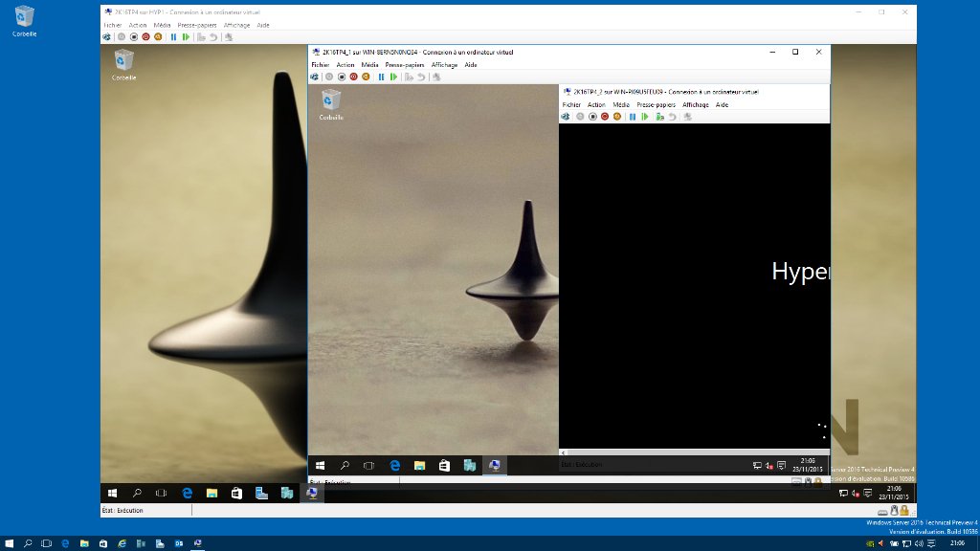Viewport: 980px width, 551px height.
Task: Pause the VM in 2K16TP4_1 window
Action: (381, 77)
